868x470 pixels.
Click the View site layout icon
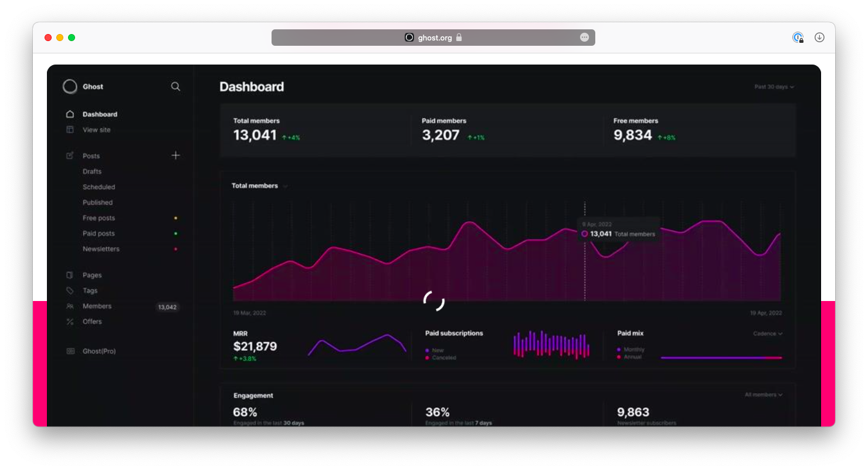tap(70, 130)
